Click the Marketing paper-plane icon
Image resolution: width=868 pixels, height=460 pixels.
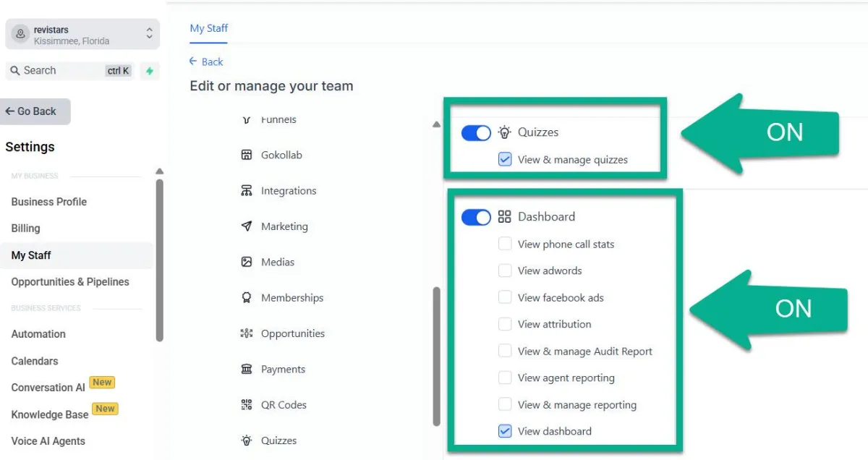point(247,226)
